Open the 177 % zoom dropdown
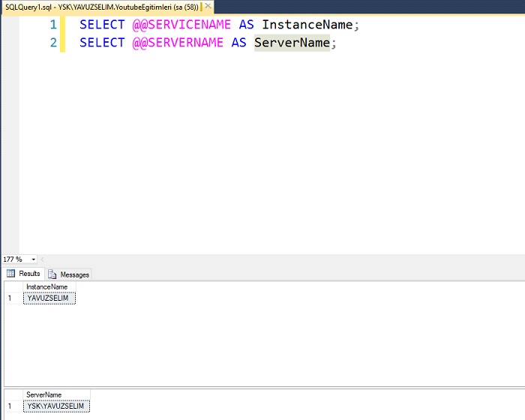This screenshot has height=420, width=525. [34, 259]
